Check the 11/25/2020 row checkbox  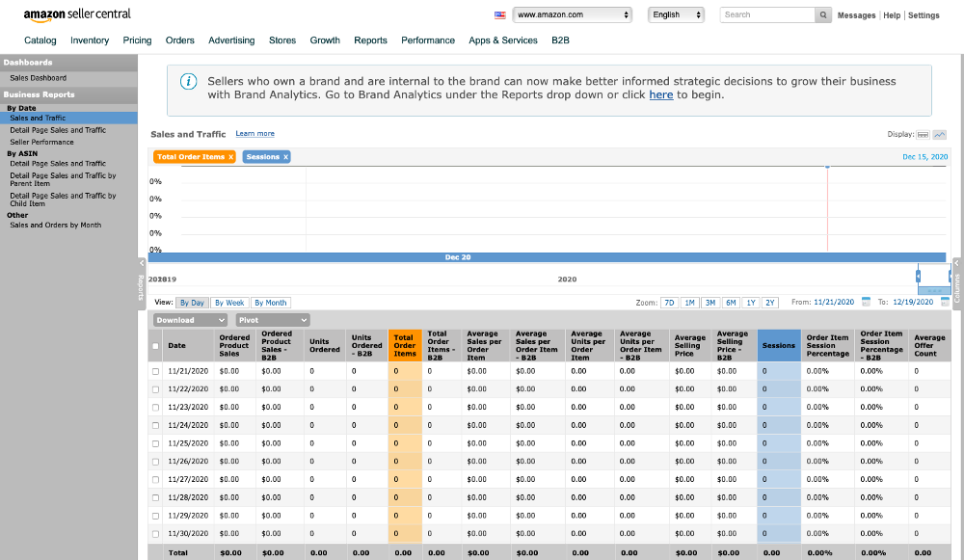pos(155,443)
